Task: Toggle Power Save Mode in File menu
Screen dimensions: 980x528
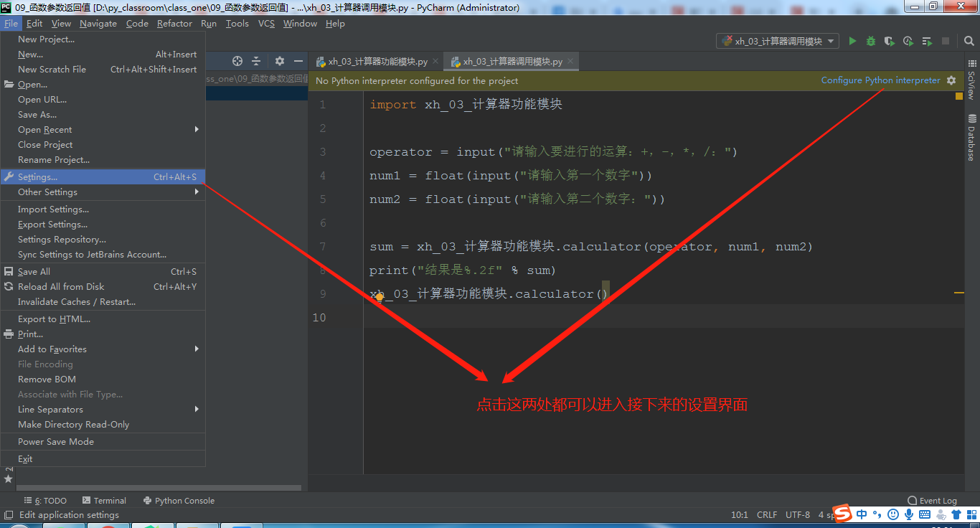Action: [x=103, y=442]
